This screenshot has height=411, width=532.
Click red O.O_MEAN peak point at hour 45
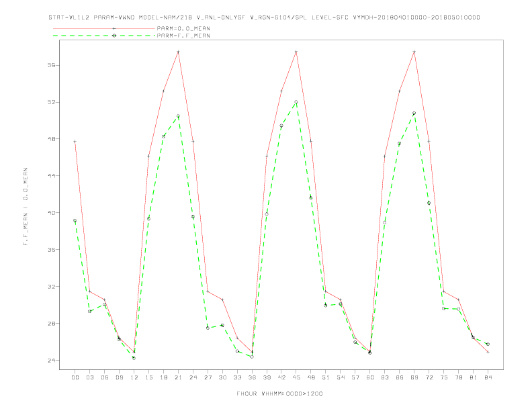(x=296, y=52)
